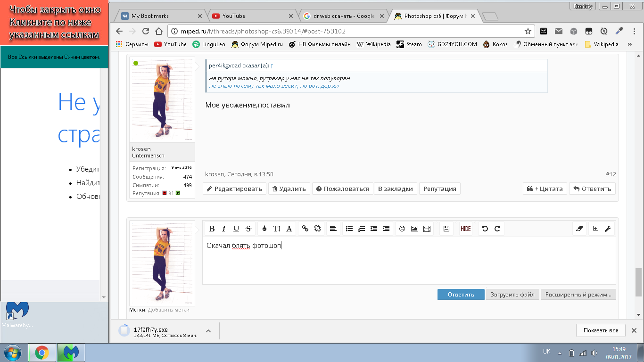Add post В закладки
644x362 pixels.
tap(396, 189)
